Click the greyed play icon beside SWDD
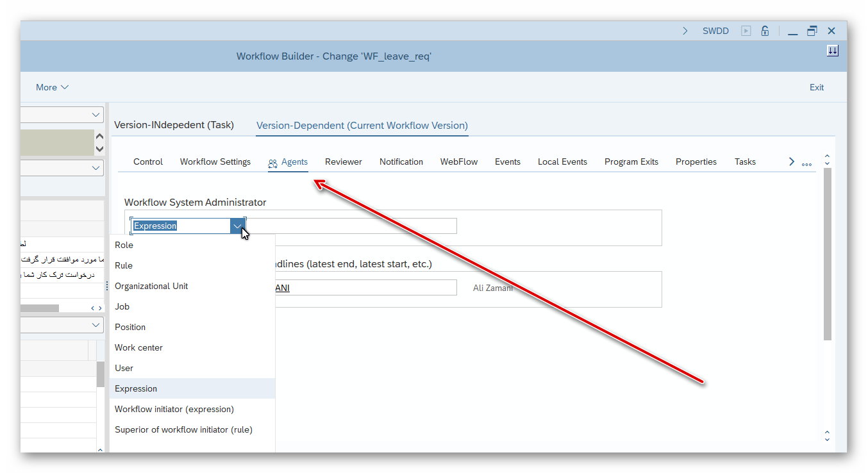The image size is (868, 473). [746, 31]
